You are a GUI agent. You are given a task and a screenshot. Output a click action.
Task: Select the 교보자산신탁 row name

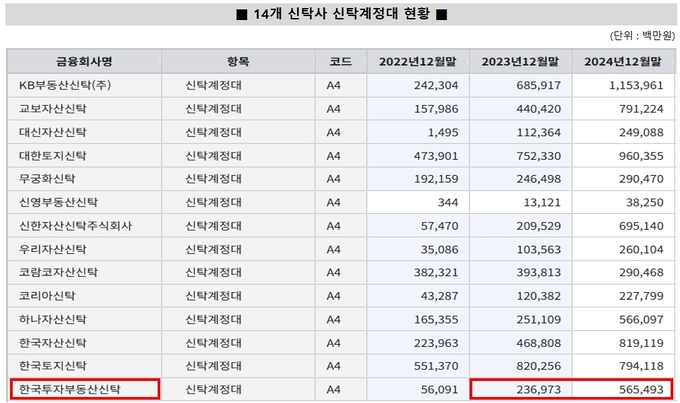pos(52,109)
